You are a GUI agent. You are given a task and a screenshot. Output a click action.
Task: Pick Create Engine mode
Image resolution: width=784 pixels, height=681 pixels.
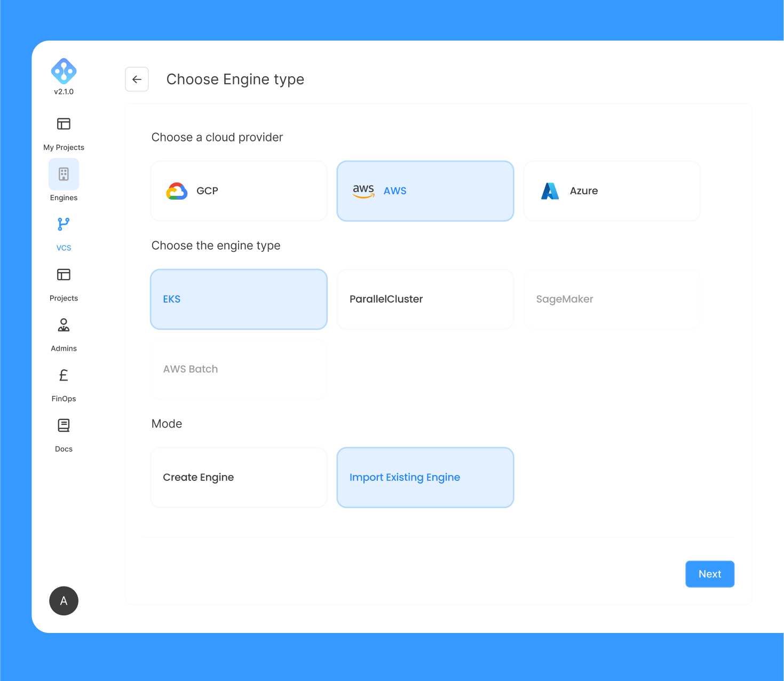coord(239,478)
